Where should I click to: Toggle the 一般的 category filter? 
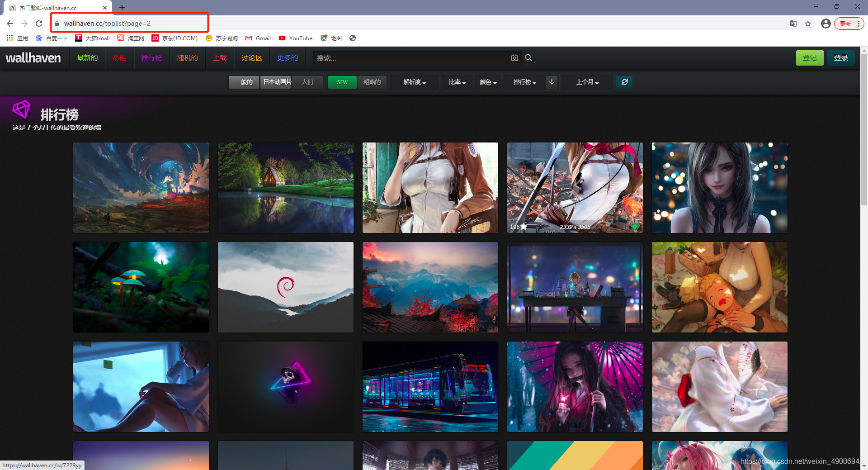pos(244,82)
